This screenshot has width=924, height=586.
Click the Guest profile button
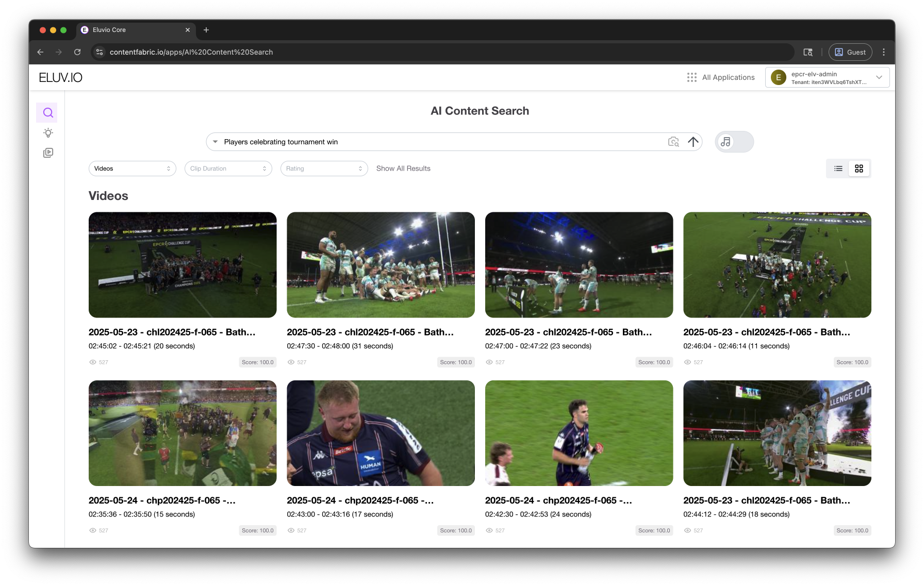(x=850, y=52)
